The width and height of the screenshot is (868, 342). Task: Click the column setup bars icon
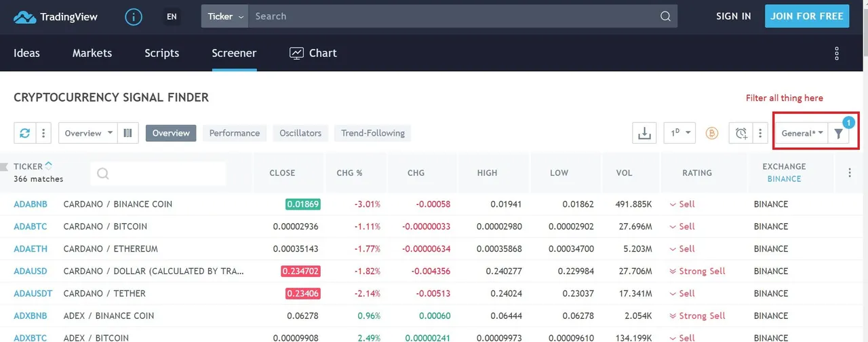pyautogui.click(x=127, y=133)
